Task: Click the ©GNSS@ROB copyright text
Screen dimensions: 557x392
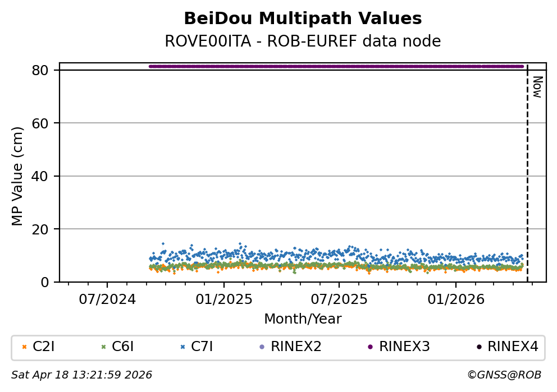Action: tap(504, 375)
